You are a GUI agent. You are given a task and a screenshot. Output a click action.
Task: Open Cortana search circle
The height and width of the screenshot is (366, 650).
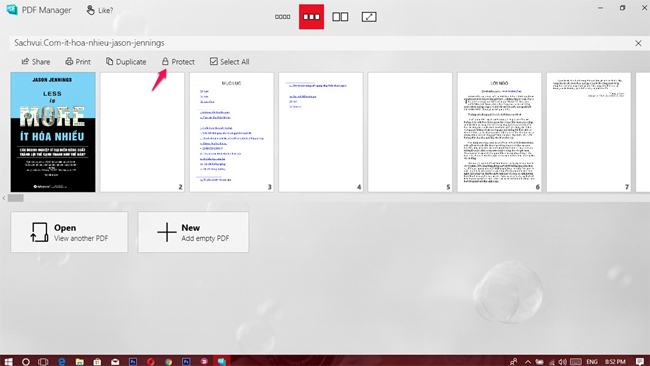click(26, 361)
